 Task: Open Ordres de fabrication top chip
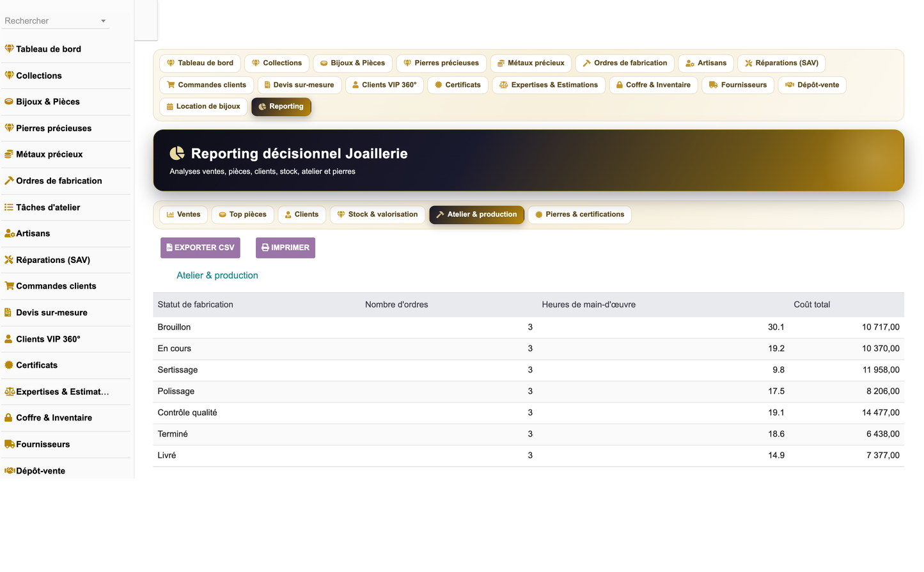point(625,63)
